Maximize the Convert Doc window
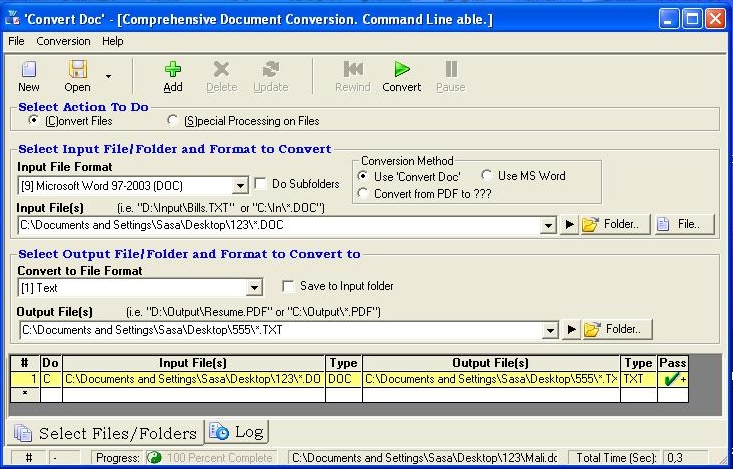Screen dimensions: 733x469 pyautogui.click(x=692, y=19)
